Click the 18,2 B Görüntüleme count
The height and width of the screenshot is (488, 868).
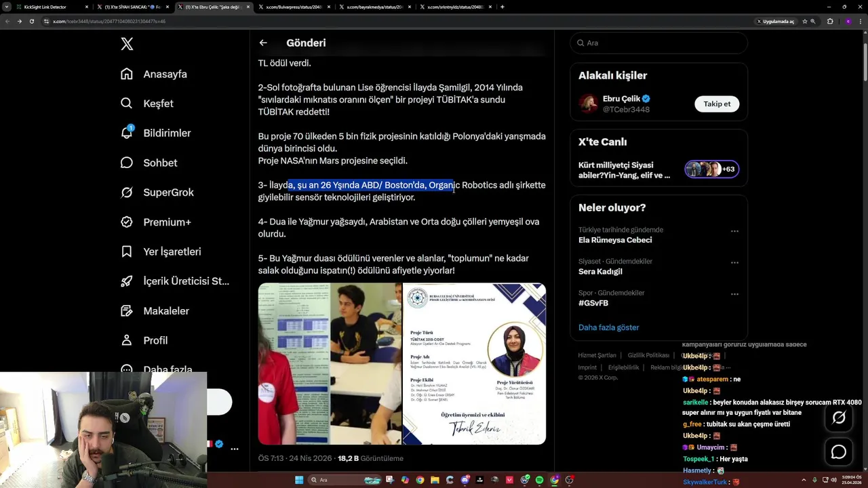click(370, 458)
